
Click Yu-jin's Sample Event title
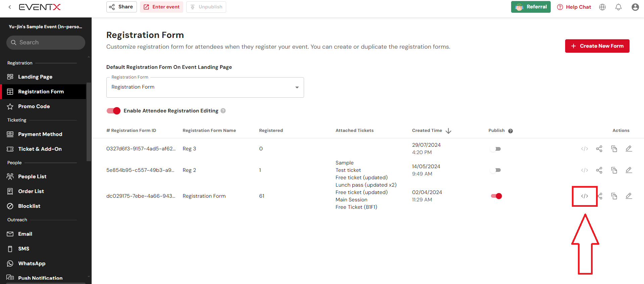click(x=45, y=27)
